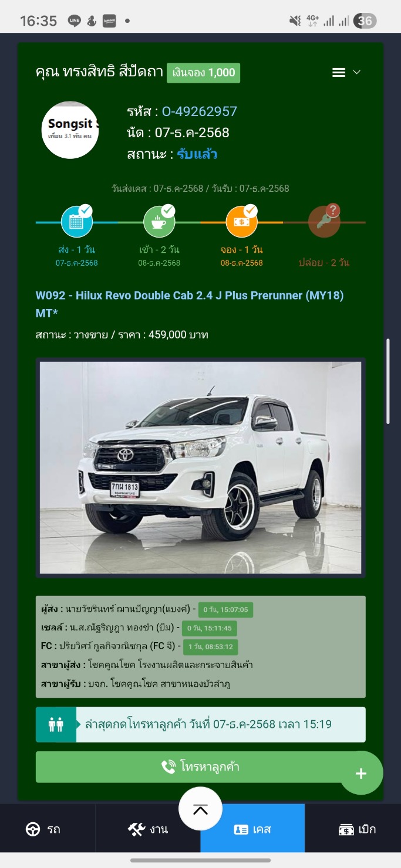Open the hamburger menu icon on case card
401x868 pixels.
(x=339, y=73)
